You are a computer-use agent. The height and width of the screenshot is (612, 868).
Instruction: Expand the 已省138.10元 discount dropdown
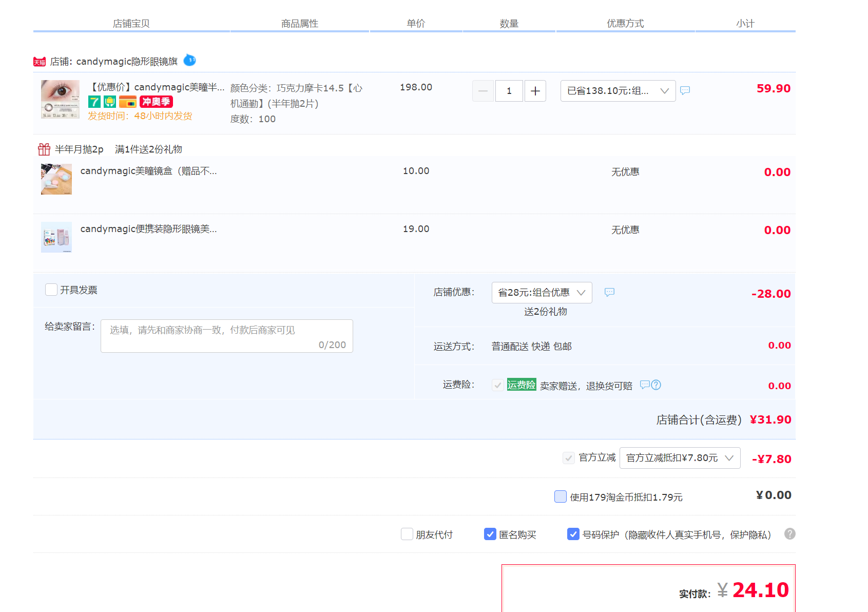[x=618, y=91]
